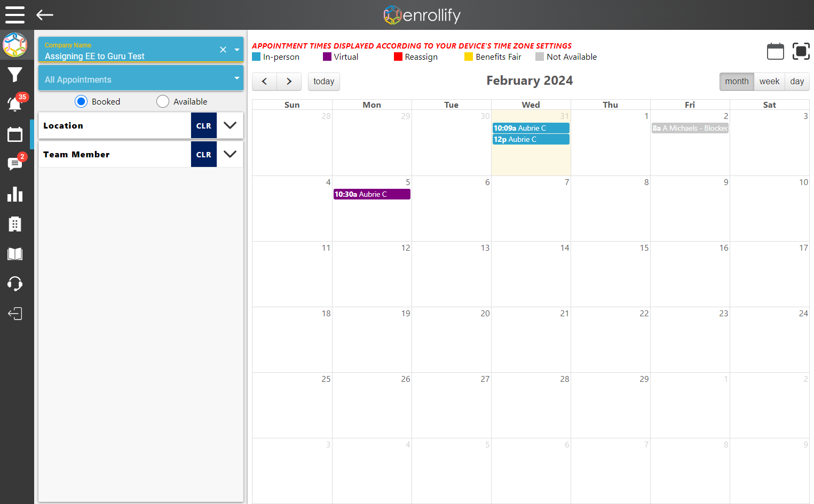Image resolution: width=814 pixels, height=504 pixels.
Task: Select February 12 day cell
Action: (x=372, y=274)
